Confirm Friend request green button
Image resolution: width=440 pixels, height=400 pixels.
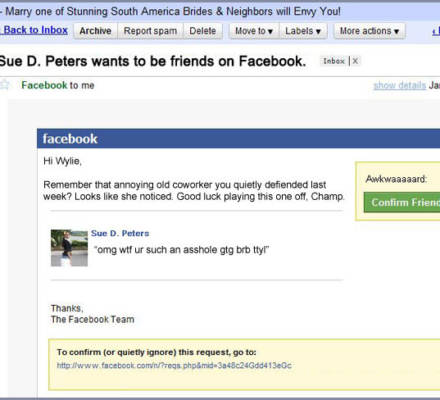402,202
